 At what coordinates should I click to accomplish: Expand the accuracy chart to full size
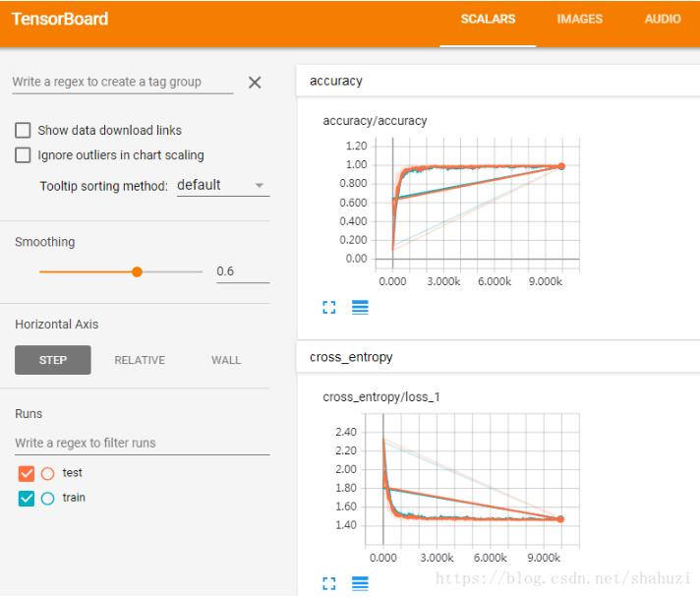pos(330,308)
